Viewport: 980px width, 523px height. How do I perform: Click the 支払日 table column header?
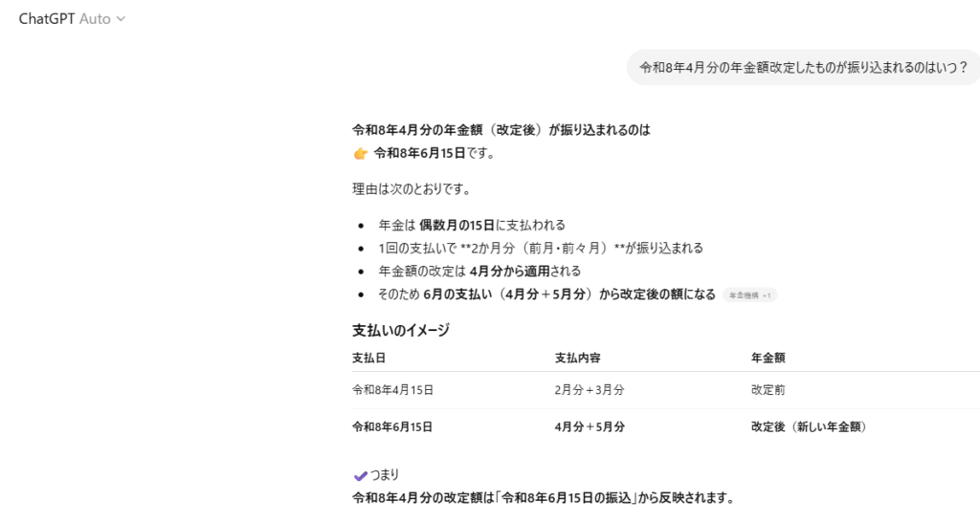coord(368,358)
